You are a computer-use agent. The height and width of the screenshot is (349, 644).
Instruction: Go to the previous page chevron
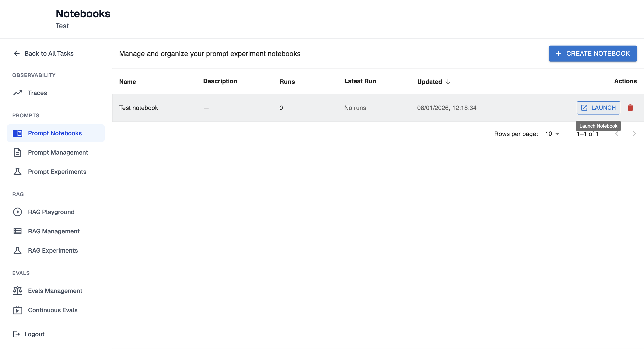617,134
